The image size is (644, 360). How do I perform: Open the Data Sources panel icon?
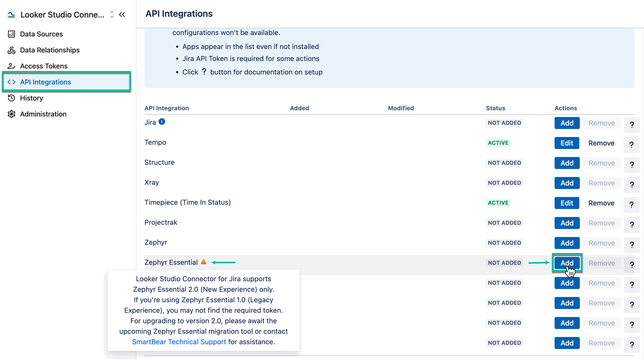click(11, 34)
